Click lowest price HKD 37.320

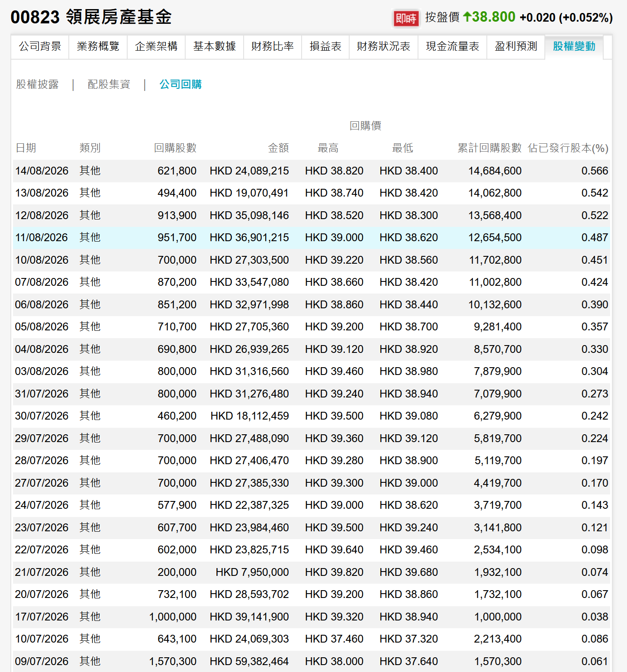[x=409, y=639]
